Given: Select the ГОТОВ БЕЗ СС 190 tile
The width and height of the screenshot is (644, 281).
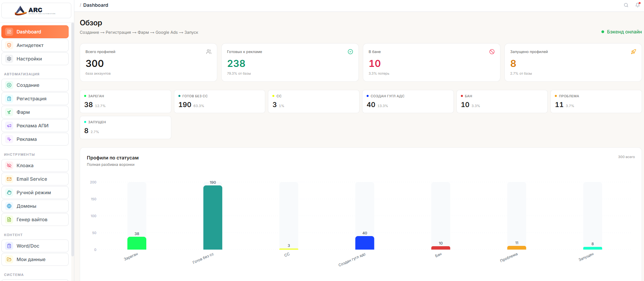Looking at the screenshot, I should coord(220,101).
